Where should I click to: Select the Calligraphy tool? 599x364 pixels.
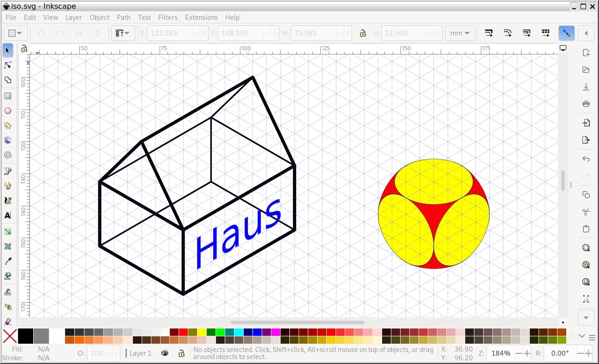(7, 201)
